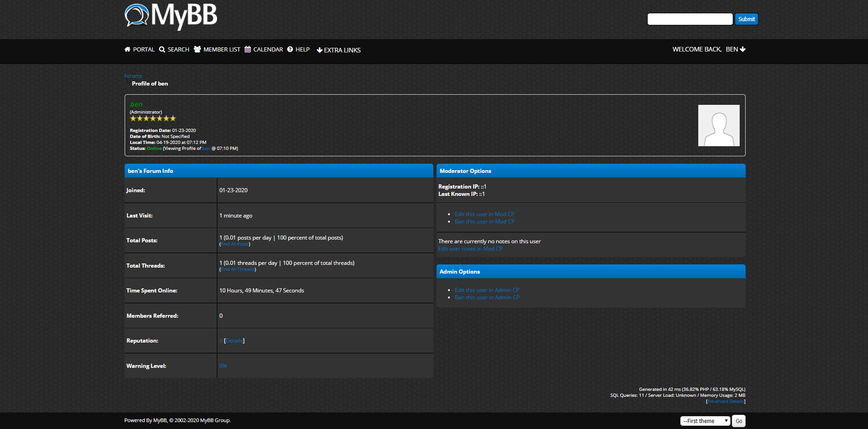Click the Search magnifier icon
This screenshot has height=429, width=868.
[162, 50]
